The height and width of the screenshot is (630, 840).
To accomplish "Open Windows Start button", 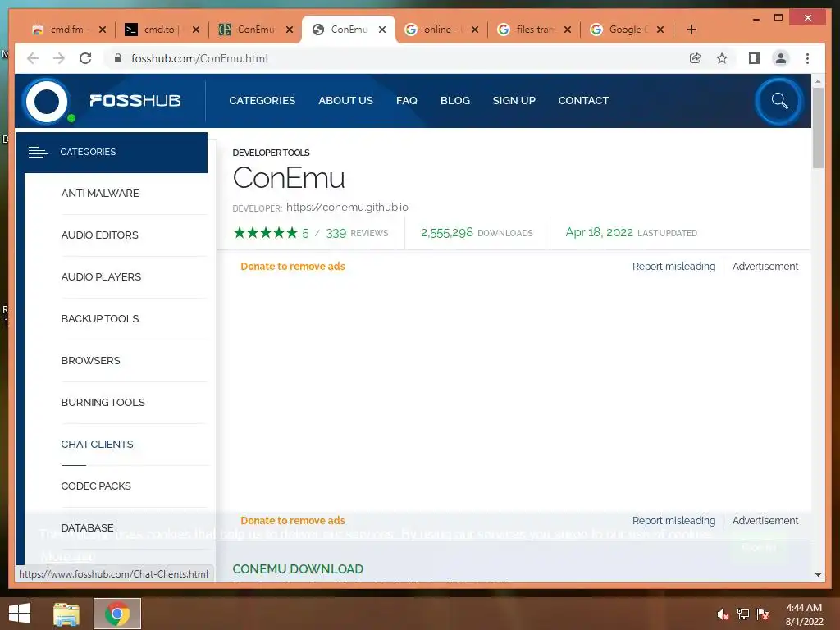I will (20, 614).
